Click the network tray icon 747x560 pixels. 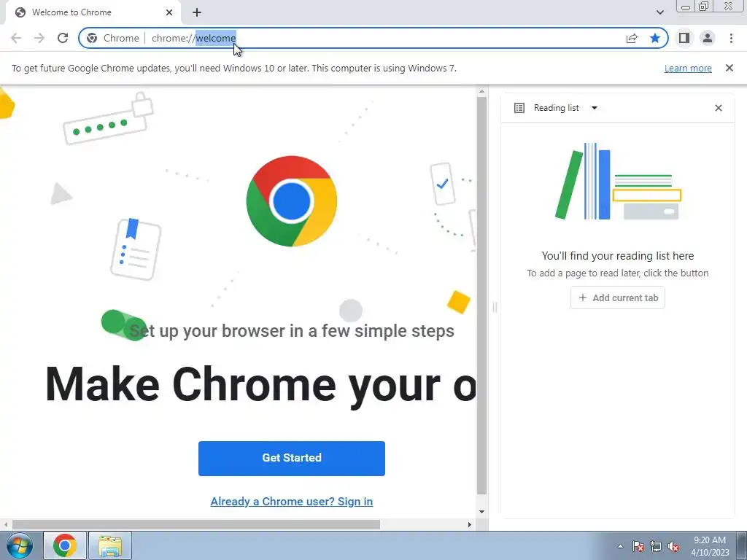656,546
